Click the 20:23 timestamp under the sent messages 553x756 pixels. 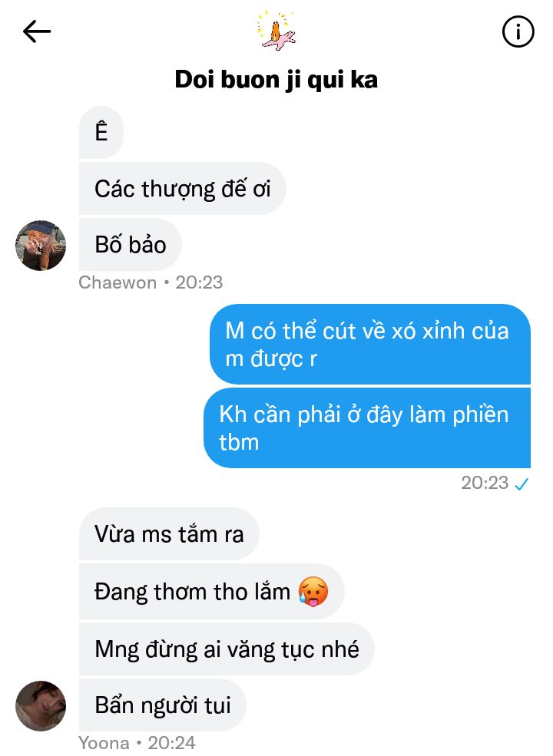485,483
